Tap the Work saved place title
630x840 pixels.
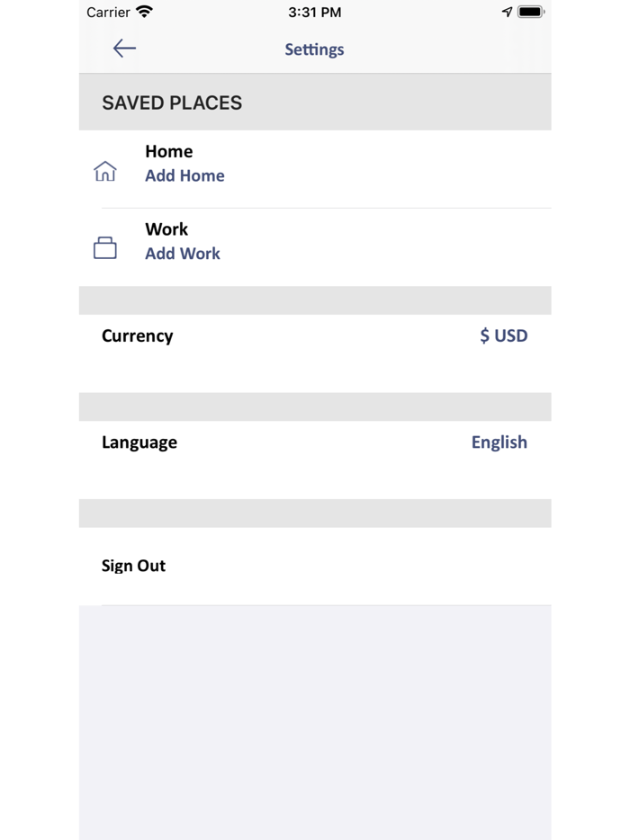point(166,229)
